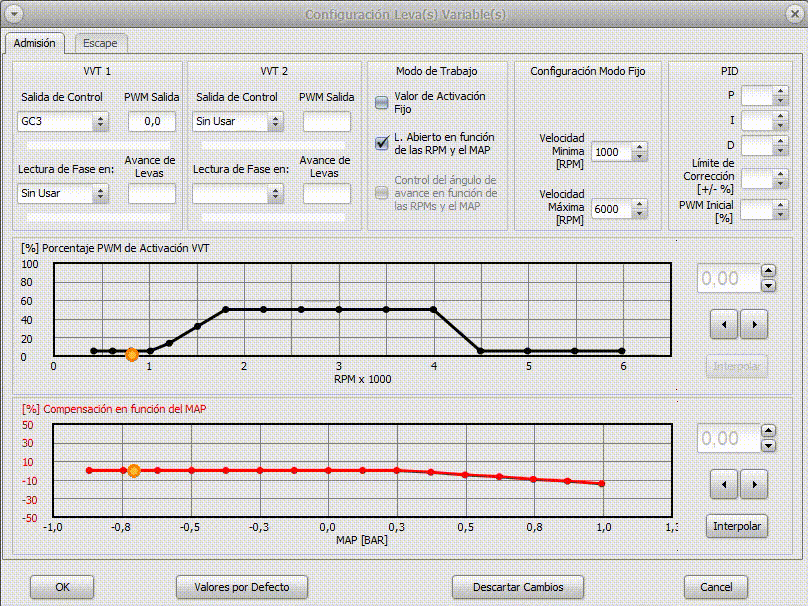Click left arrow button beside PWM activation chart
Screen dimensions: 808x606
pyautogui.click(x=723, y=324)
